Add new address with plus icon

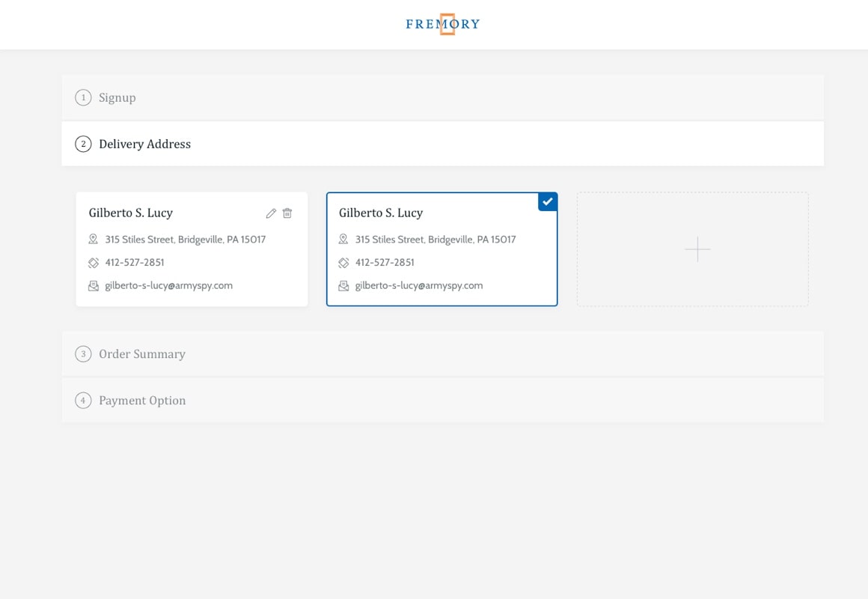point(697,249)
